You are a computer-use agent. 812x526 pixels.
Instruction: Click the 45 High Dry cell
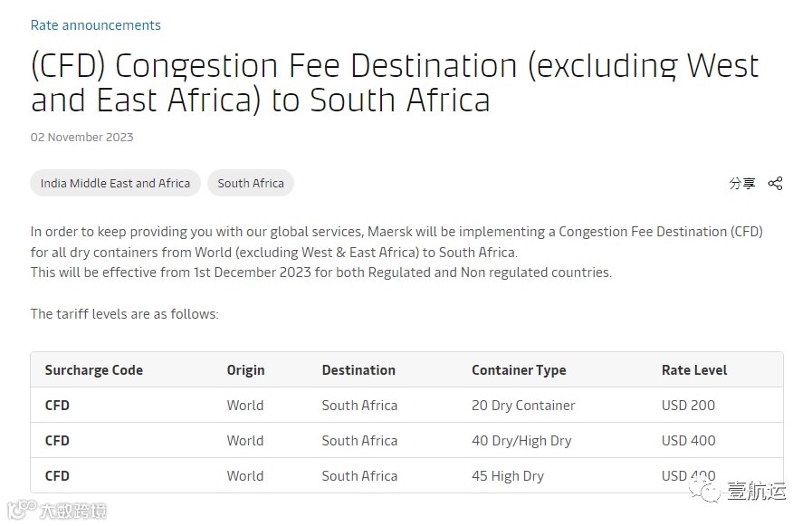pos(508,476)
